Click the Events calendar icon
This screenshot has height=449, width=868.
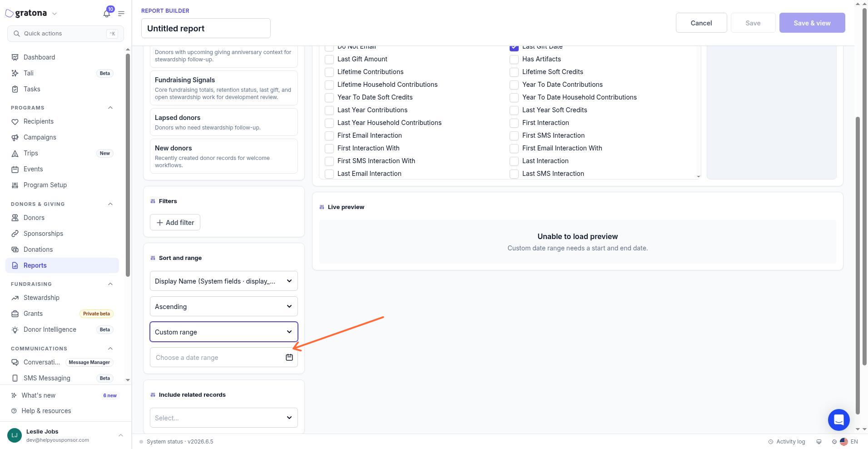point(15,169)
